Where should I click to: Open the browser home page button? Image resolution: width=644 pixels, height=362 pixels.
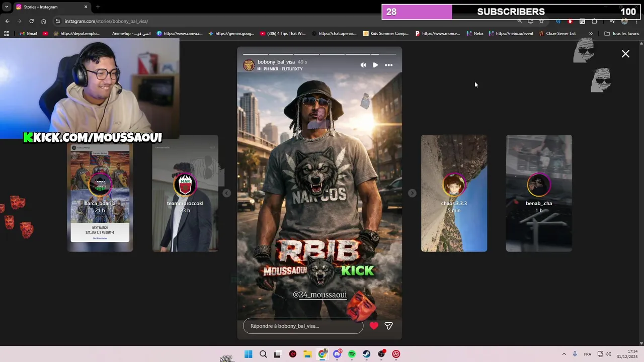tap(44, 21)
